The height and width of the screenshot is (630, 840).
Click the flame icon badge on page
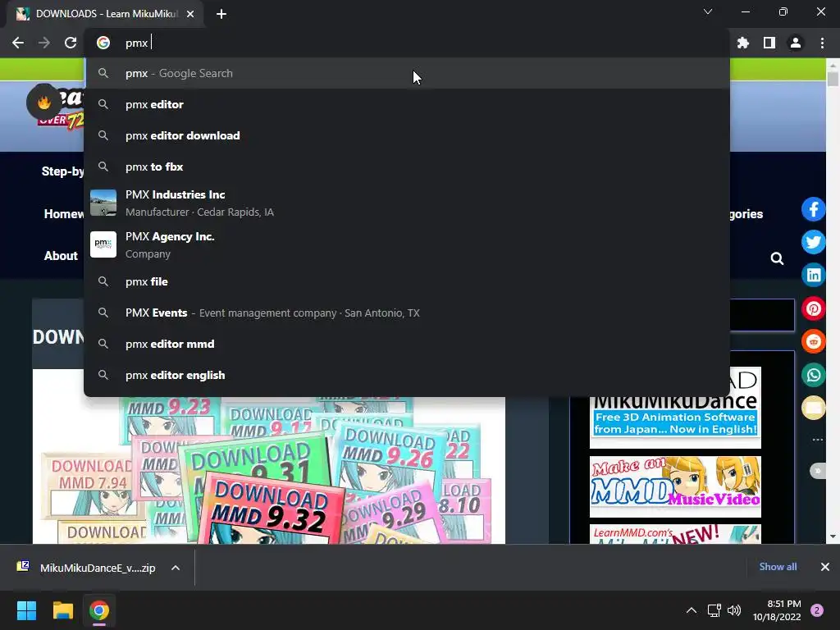pos(44,102)
